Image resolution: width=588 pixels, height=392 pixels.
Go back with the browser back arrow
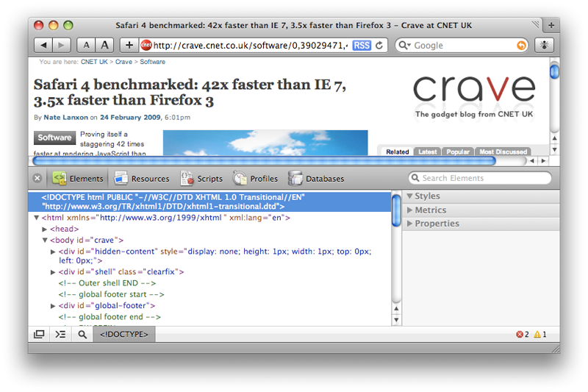[43, 46]
